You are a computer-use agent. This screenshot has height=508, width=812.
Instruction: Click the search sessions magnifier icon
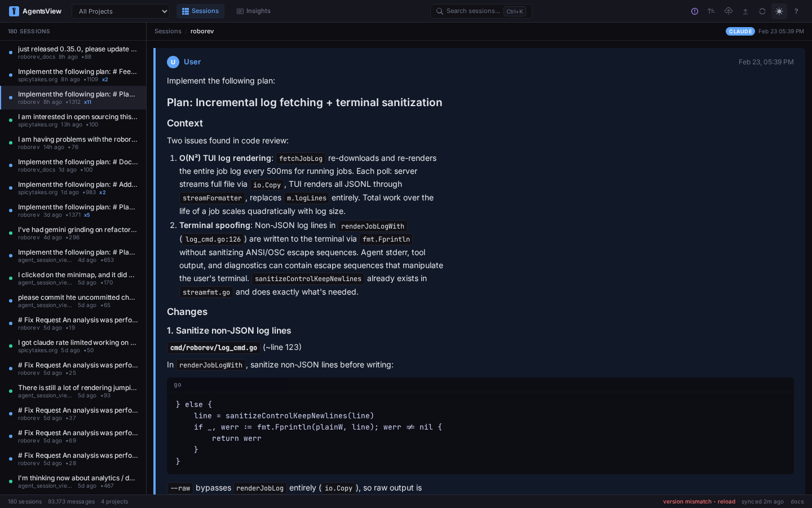pyautogui.click(x=440, y=11)
